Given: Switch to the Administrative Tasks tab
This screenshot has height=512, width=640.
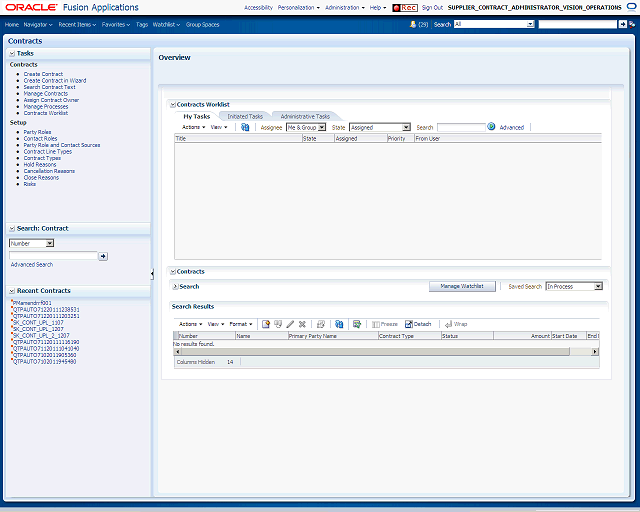Looking at the screenshot, I should click(x=305, y=116).
